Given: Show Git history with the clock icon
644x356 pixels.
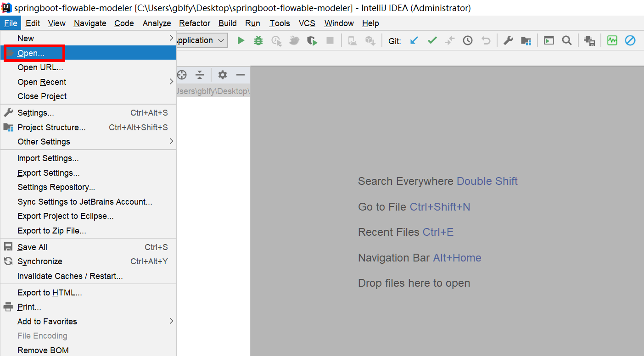Looking at the screenshot, I should point(468,40).
